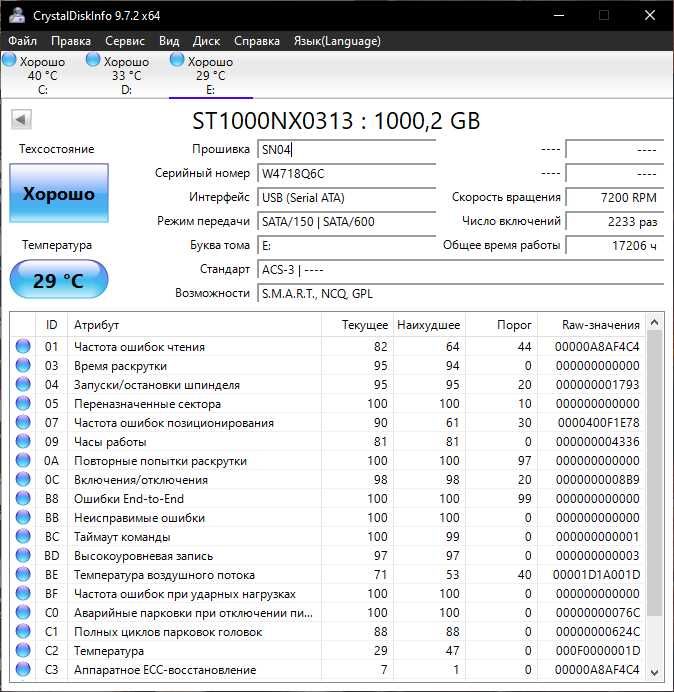Image resolution: width=674 pixels, height=692 pixels.
Task: Click the status orb for drive E:
Action: (177, 60)
